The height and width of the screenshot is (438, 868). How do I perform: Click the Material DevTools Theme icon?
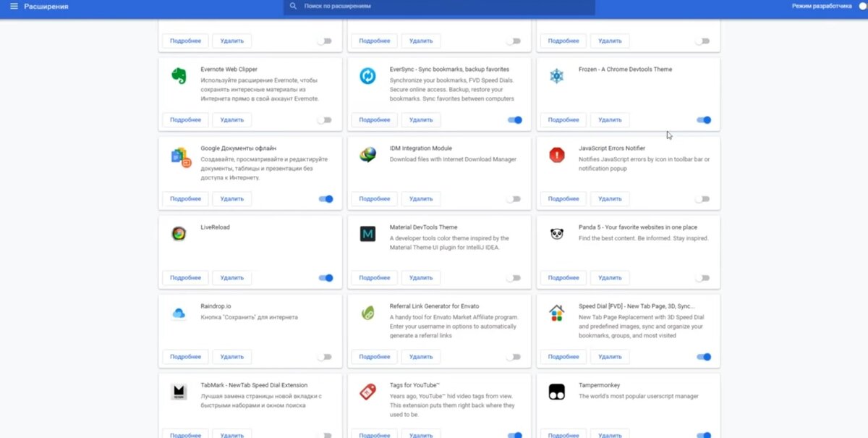[x=367, y=233]
